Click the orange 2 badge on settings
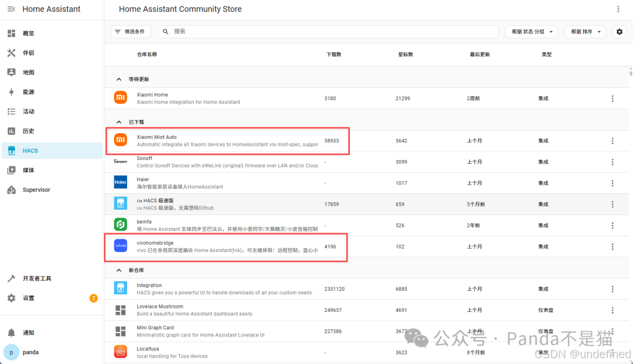Viewport: 633px width, 364px height. coord(93,298)
